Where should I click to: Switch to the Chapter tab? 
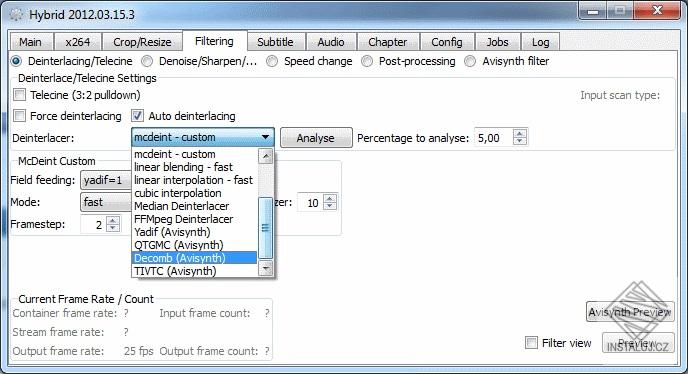tap(388, 42)
